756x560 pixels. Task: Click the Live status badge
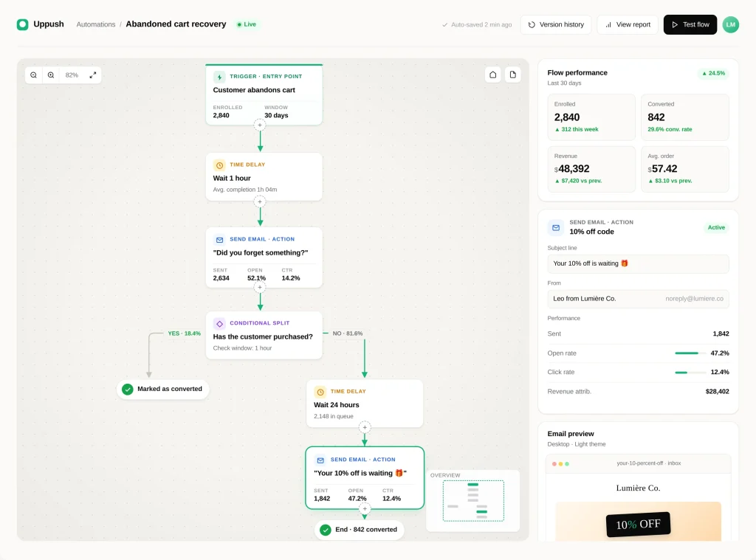(247, 24)
